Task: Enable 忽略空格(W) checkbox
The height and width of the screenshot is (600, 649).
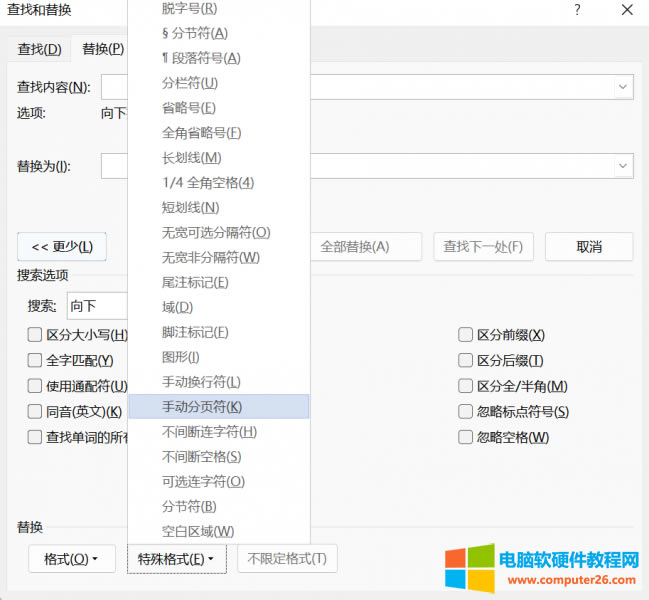Action: [x=465, y=437]
